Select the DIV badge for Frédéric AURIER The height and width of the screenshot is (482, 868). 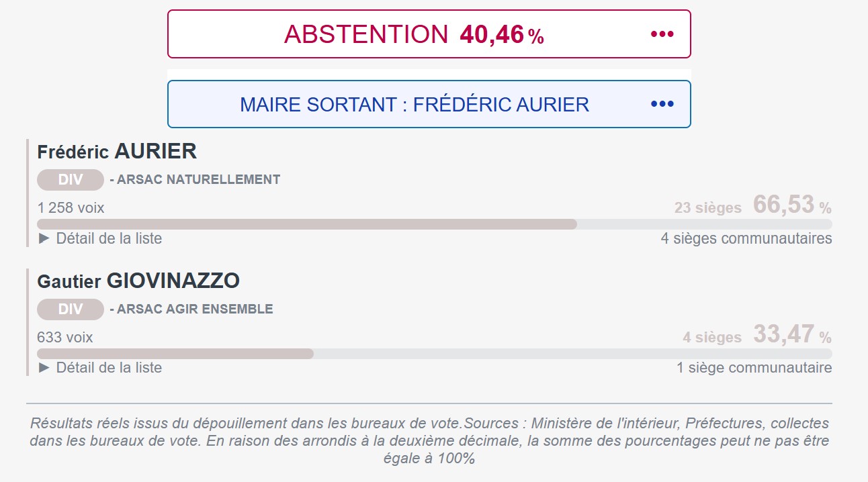(x=70, y=179)
